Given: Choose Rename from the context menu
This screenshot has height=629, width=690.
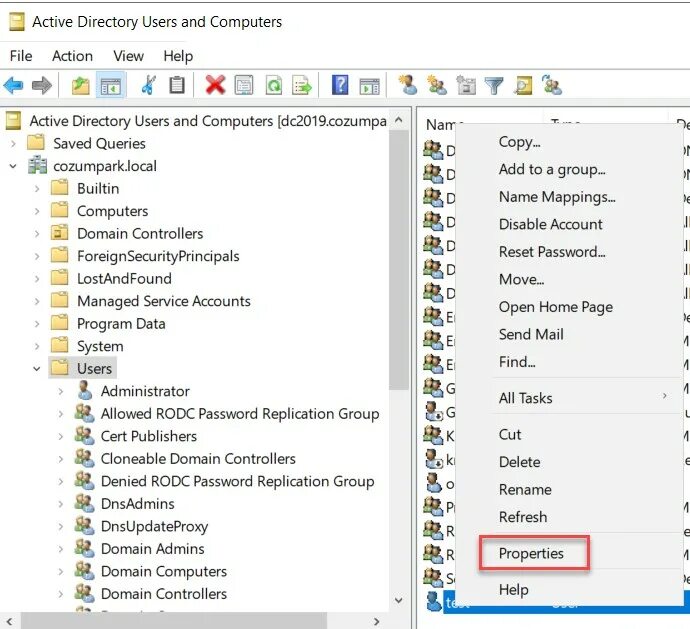Looking at the screenshot, I should 525,489.
